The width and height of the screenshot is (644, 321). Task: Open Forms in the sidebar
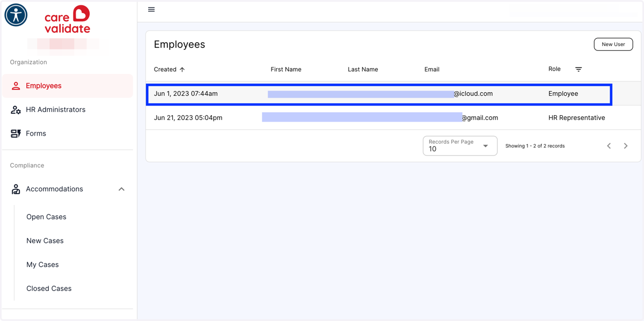coord(68,133)
